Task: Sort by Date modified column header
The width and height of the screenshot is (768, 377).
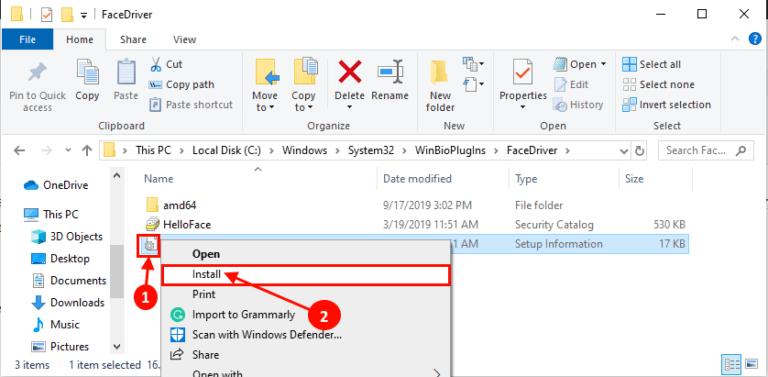Action: pos(417,179)
